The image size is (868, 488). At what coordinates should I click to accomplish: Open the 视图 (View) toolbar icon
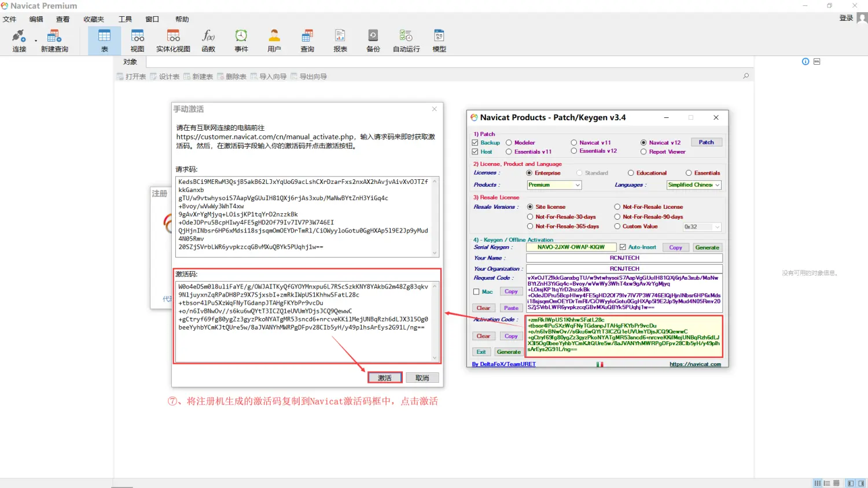tap(137, 40)
